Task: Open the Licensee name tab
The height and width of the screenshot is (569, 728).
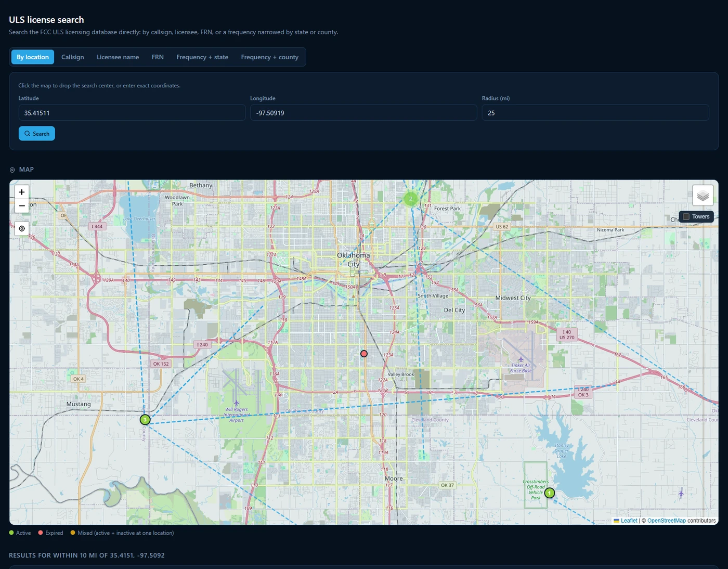Action: (x=118, y=57)
